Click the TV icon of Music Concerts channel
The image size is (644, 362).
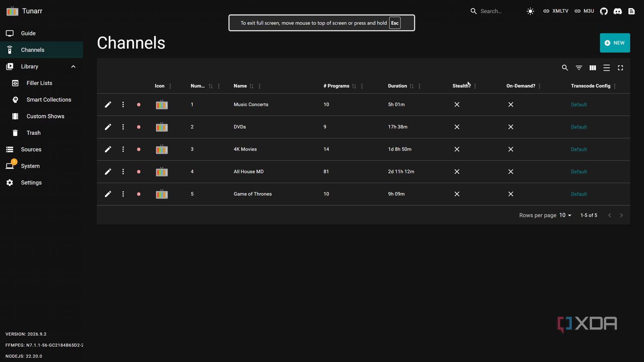click(x=162, y=105)
